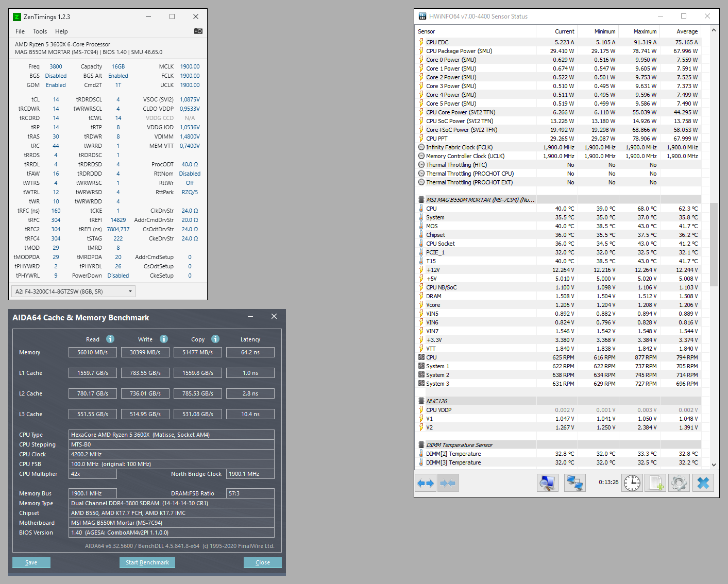Image resolution: width=728 pixels, height=584 pixels.
Task: Click chip icon beside MSI MAG B550M header
Action: click(421, 200)
